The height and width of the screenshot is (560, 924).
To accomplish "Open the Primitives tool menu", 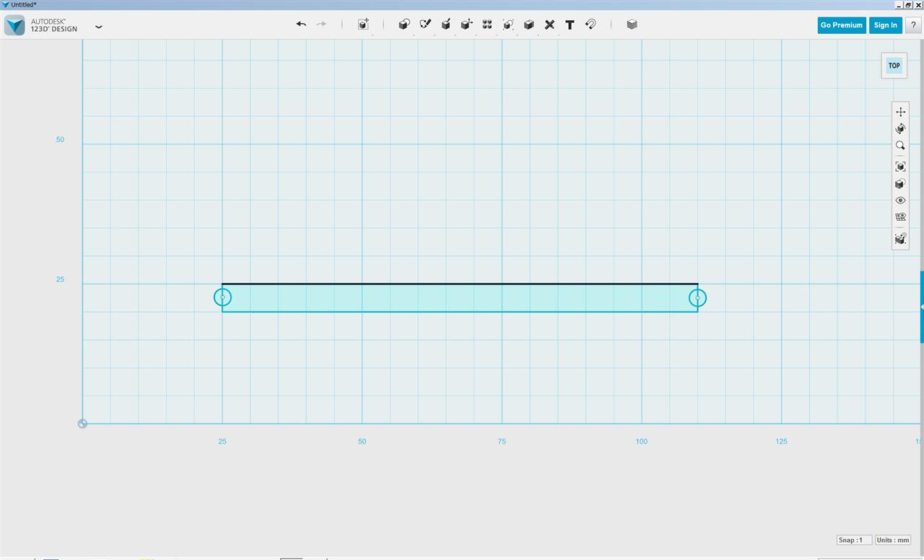I will (404, 25).
